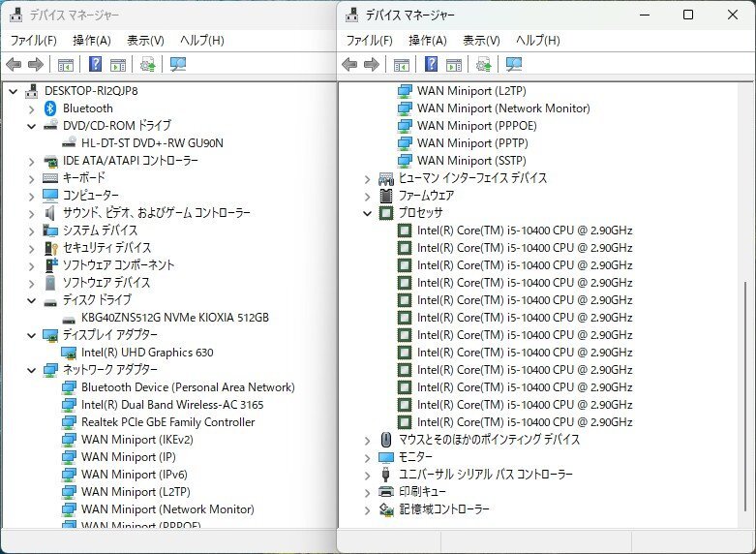Click update driver icon in left window toolbar
This screenshot has height=554, width=756.
(147, 64)
